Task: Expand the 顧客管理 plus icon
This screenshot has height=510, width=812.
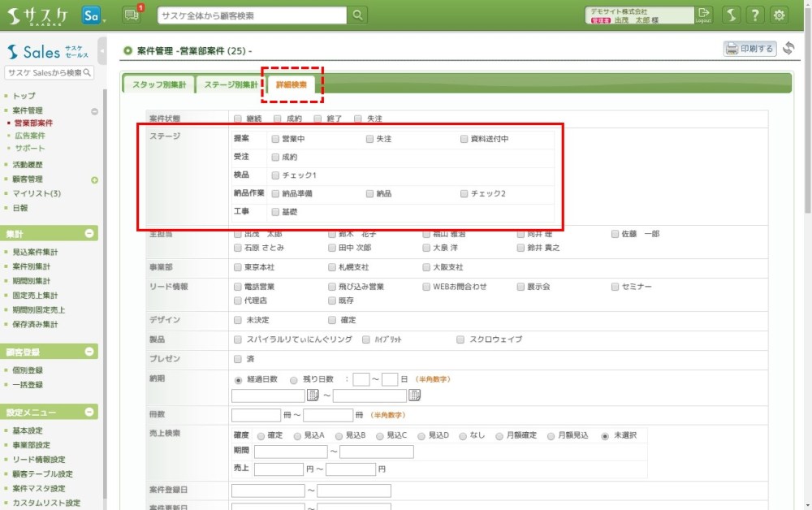Action: coord(94,179)
